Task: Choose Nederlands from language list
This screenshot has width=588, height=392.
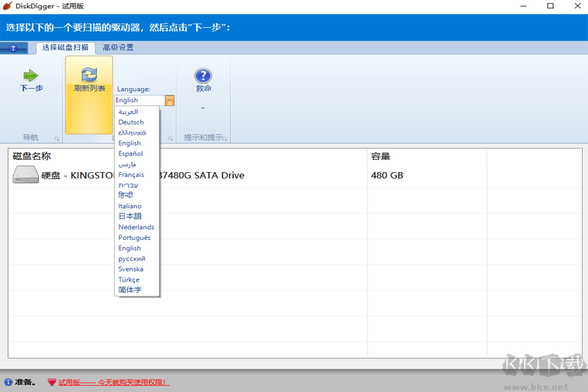Action: tap(137, 227)
